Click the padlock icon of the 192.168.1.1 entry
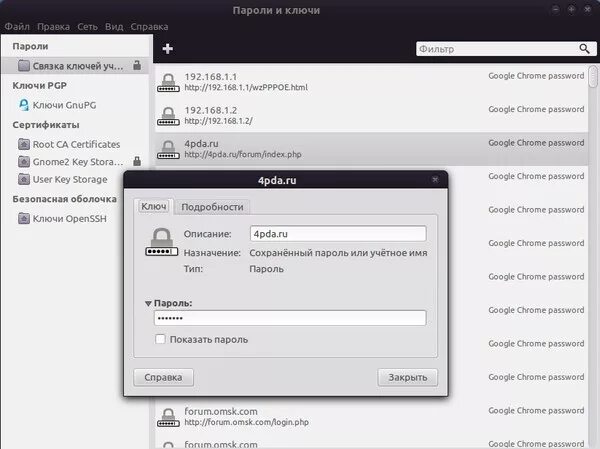This screenshot has height=449, width=600. click(x=168, y=82)
